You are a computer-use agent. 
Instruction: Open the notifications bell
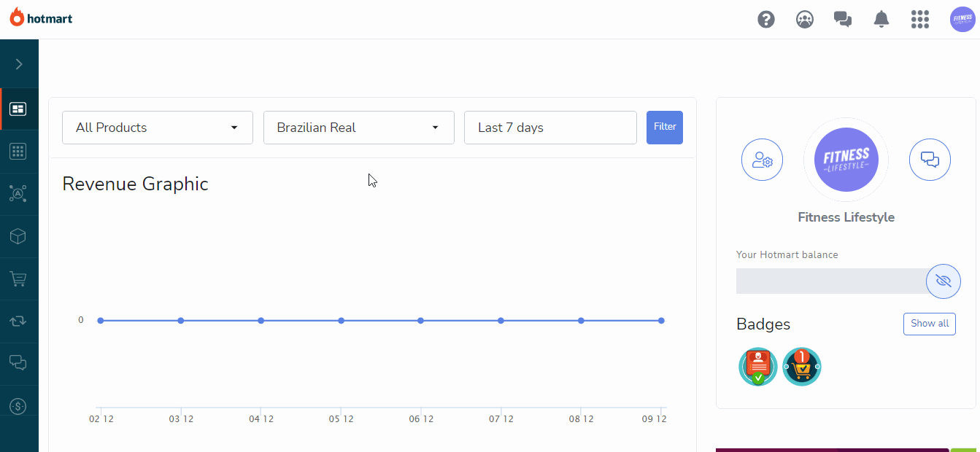(x=881, y=19)
